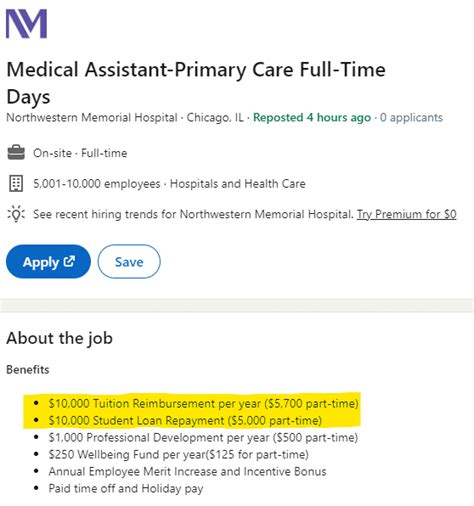
Task: Open the Try Premium for $0 link
Action: 407,214
